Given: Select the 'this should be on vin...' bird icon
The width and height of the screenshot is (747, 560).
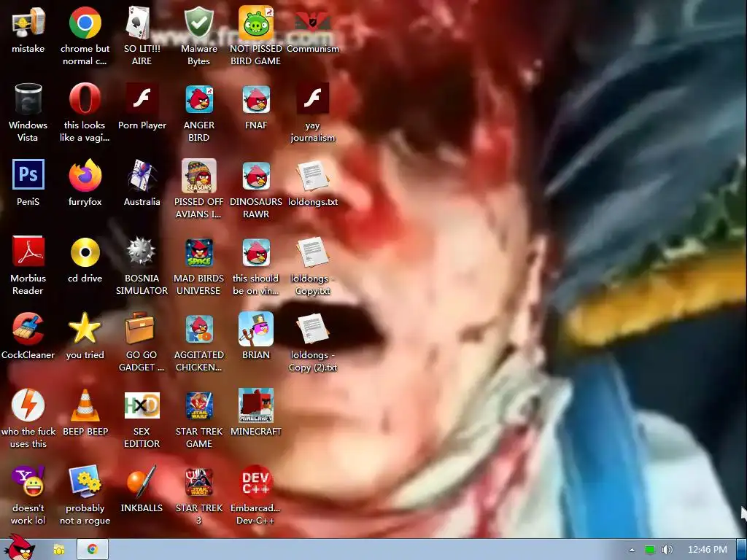Looking at the screenshot, I should [256, 252].
